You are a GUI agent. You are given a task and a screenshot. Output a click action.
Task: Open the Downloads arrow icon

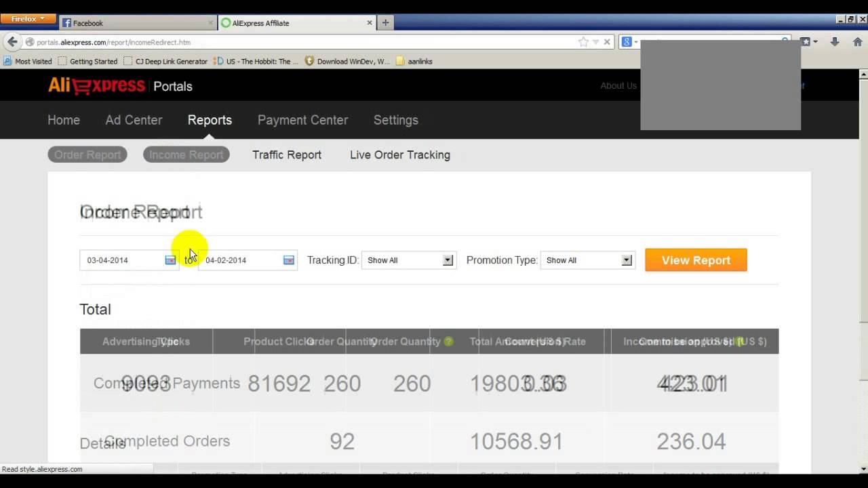tap(835, 42)
